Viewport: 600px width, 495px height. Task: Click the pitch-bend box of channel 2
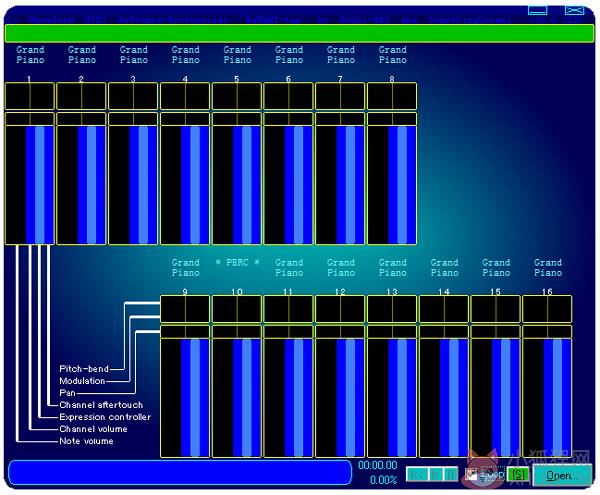81,96
